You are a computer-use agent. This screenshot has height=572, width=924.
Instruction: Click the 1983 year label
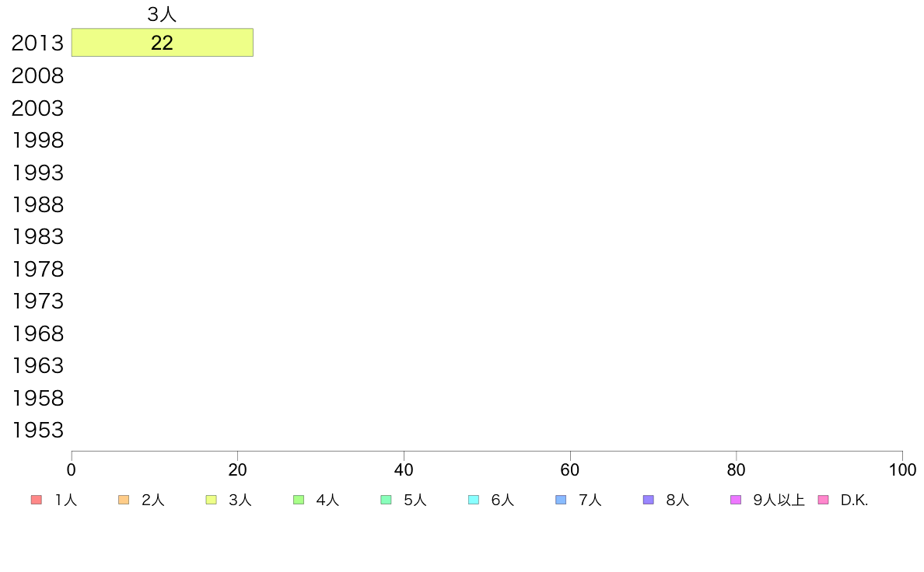point(37,237)
